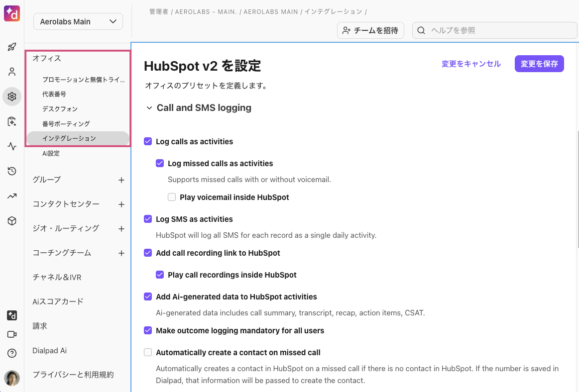
Task: Click the Dialpad logo icon
Action: point(12,13)
